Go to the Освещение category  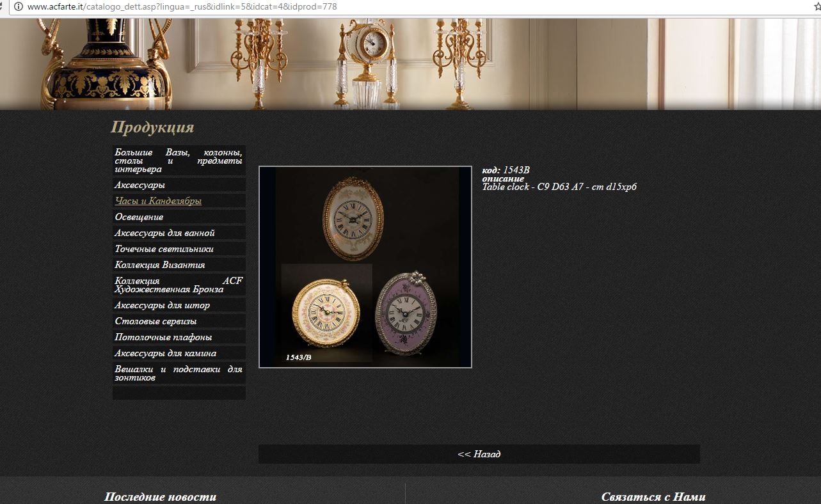tap(179, 217)
